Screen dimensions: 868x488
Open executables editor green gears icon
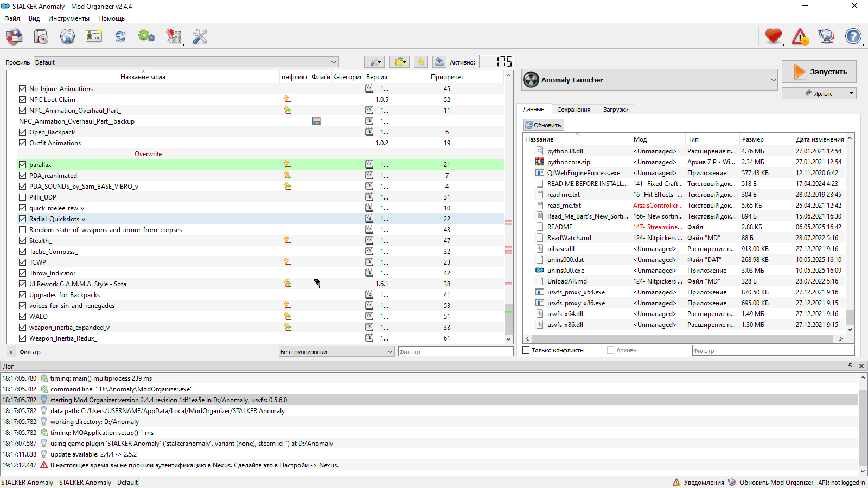146,37
